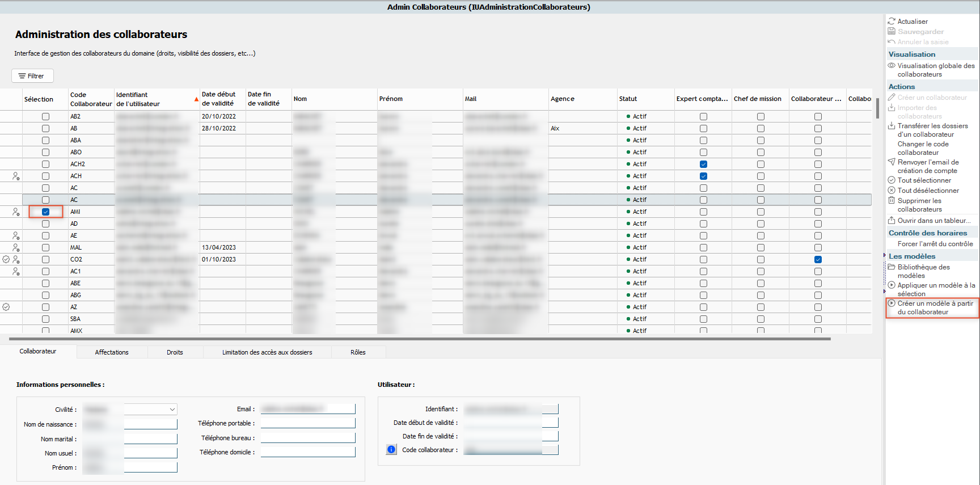This screenshot has width=980, height=485.
Task: Uncheck Expert comptable for ACH2
Action: coord(703,164)
